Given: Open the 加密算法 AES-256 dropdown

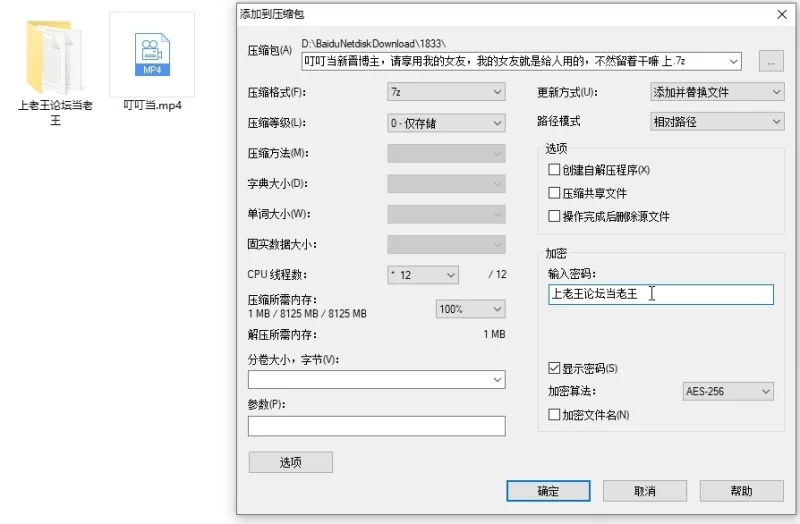Looking at the screenshot, I should tap(728, 391).
